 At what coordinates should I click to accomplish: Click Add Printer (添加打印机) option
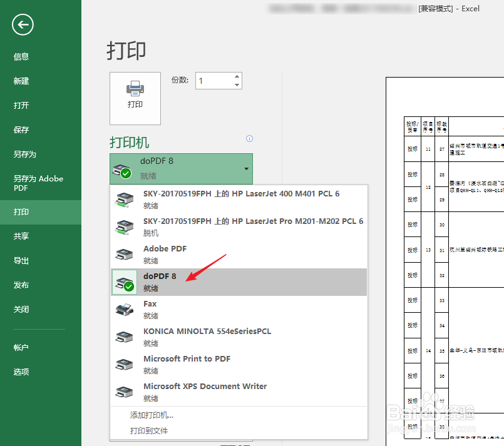click(152, 415)
